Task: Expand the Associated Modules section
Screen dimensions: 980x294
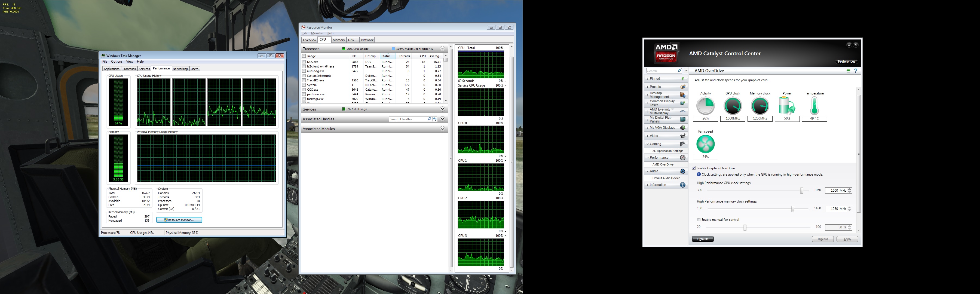Action: (442, 129)
